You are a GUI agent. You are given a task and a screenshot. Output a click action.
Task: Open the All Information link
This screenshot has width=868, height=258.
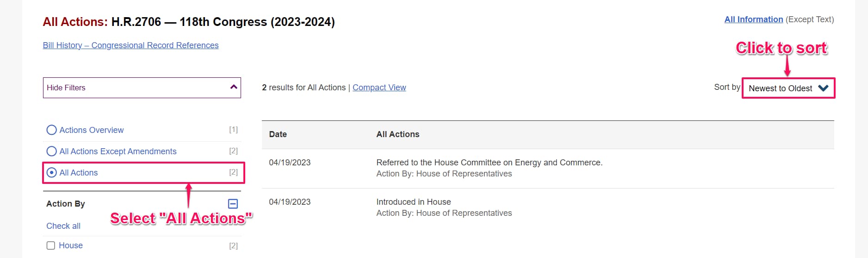click(x=753, y=19)
